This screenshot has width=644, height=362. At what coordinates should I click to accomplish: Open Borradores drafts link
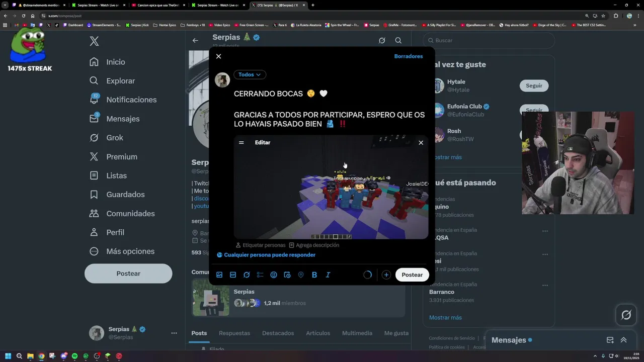(409, 56)
